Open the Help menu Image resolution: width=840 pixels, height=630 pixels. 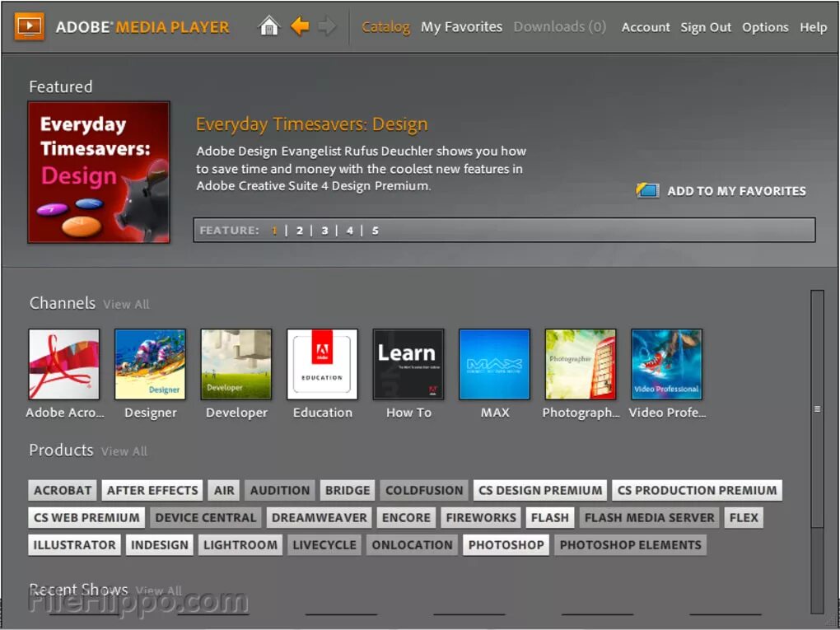tap(813, 27)
